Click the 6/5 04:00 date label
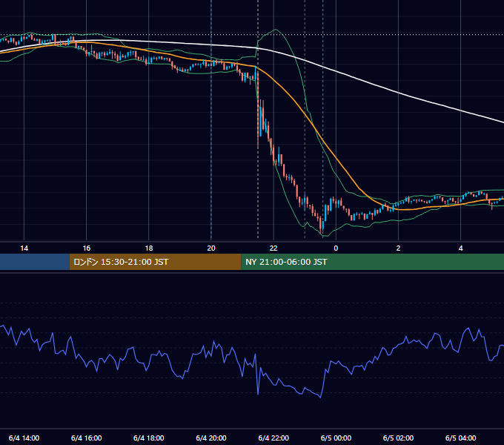 [460, 438]
